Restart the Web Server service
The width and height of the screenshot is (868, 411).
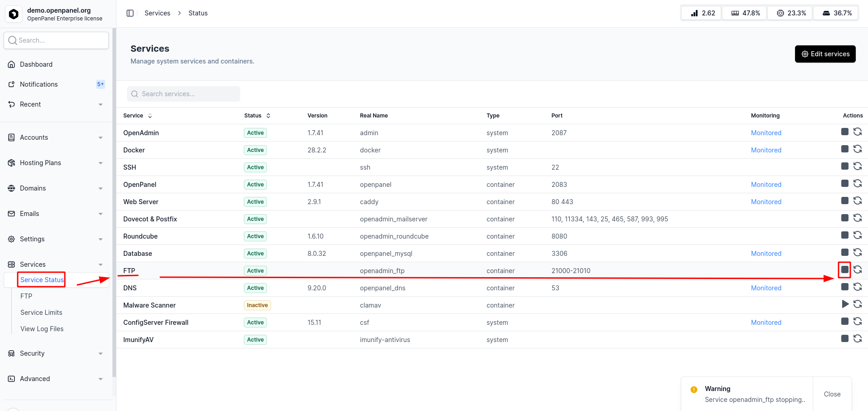[x=858, y=201]
